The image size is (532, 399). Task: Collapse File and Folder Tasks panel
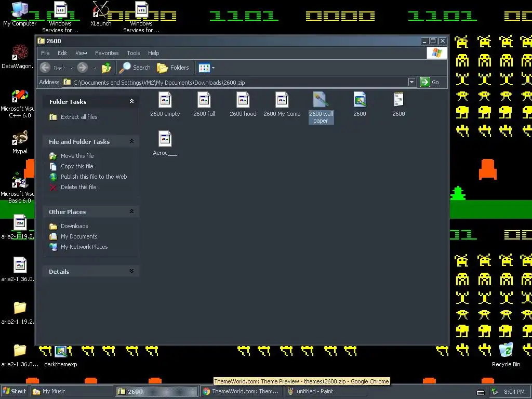click(x=131, y=141)
